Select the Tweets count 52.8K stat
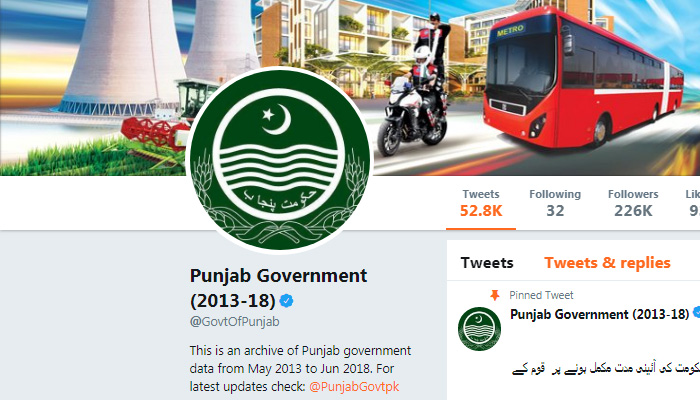 coord(481,203)
